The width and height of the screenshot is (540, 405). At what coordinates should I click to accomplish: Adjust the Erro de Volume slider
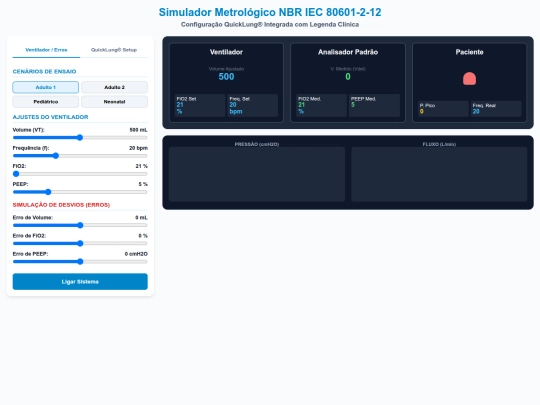(x=80, y=225)
